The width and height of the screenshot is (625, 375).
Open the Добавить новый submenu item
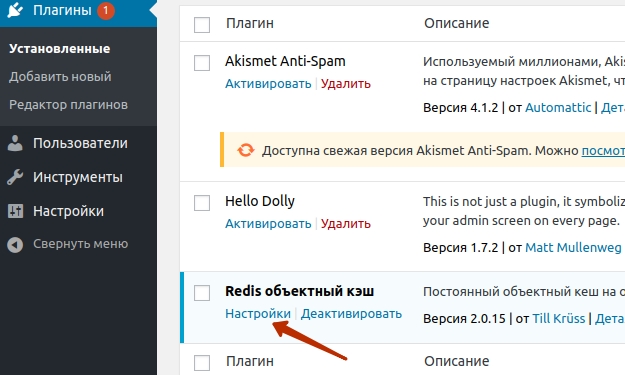click(x=60, y=77)
